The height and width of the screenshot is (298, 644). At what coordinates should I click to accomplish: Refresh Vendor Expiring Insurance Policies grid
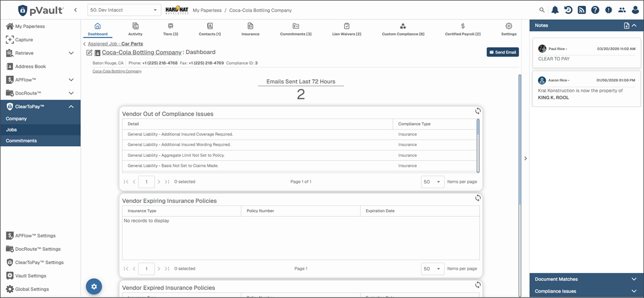point(478,197)
